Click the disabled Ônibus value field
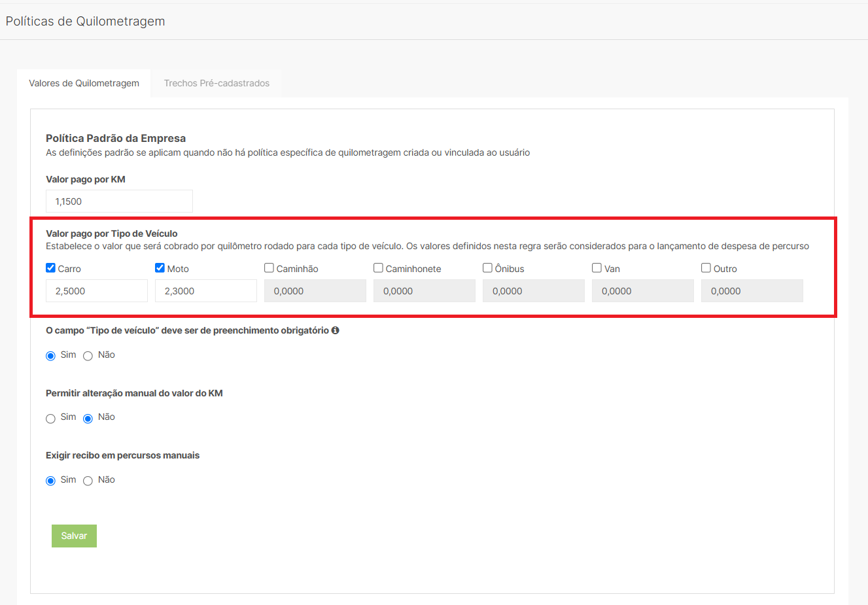868x605 pixels. 534,291
